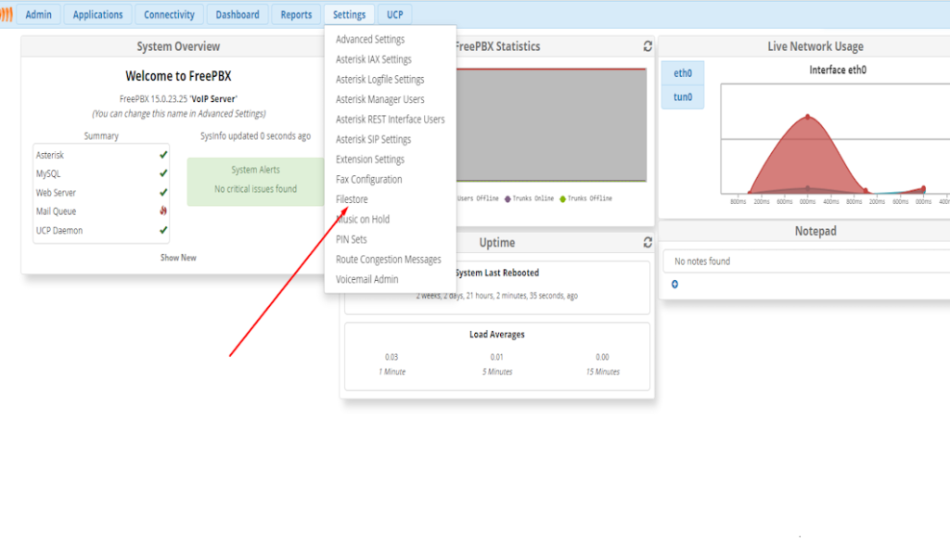Open the UCP menu item
This screenshot has height=560, width=950.
(x=394, y=15)
